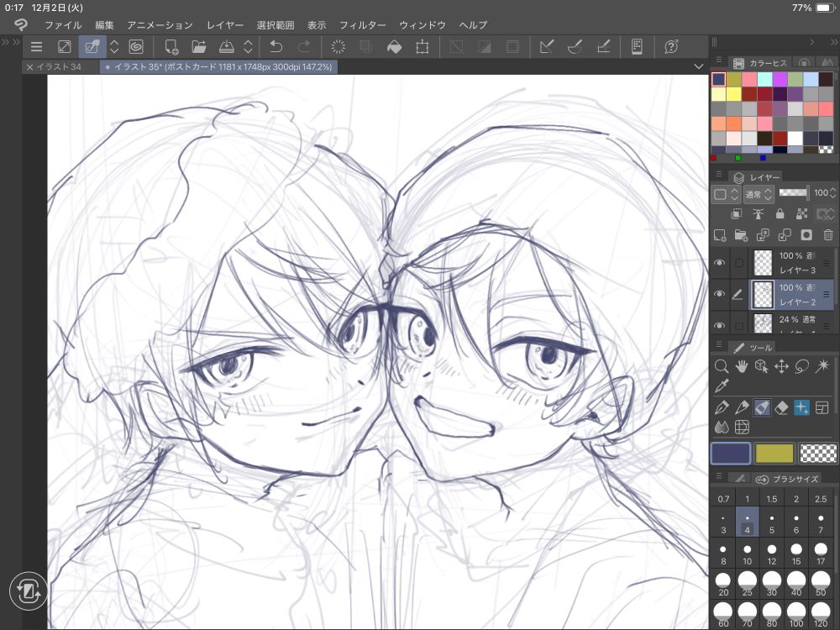This screenshot has height=630, width=840.
Task: Select the Pen tool
Action: [721, 407]
